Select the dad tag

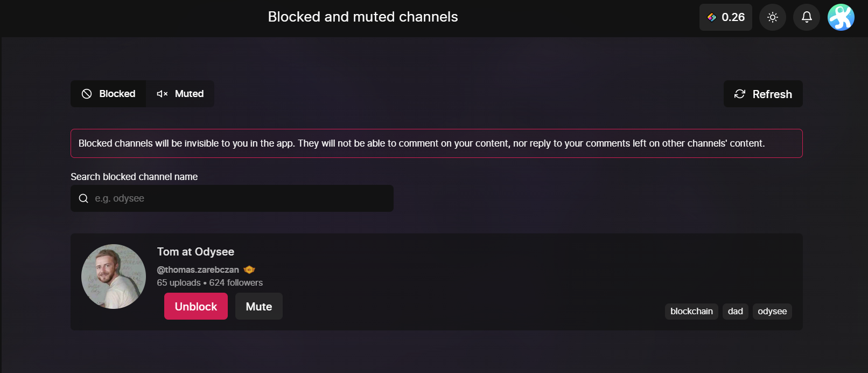[736, 311]
